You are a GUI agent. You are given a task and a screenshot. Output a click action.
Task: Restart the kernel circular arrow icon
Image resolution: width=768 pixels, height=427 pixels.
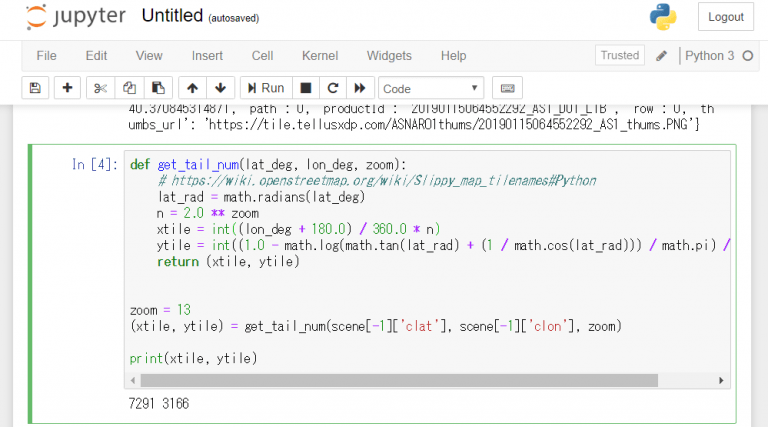click(333, 88)
